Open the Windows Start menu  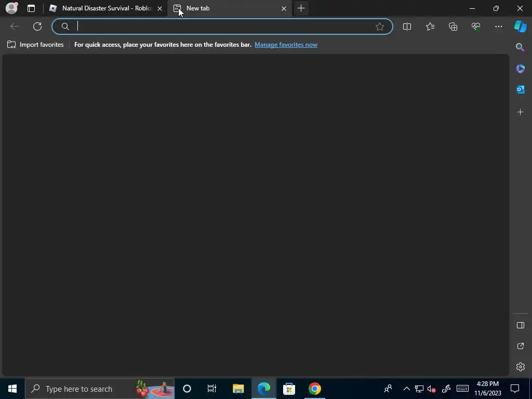(x=12, y=389)
